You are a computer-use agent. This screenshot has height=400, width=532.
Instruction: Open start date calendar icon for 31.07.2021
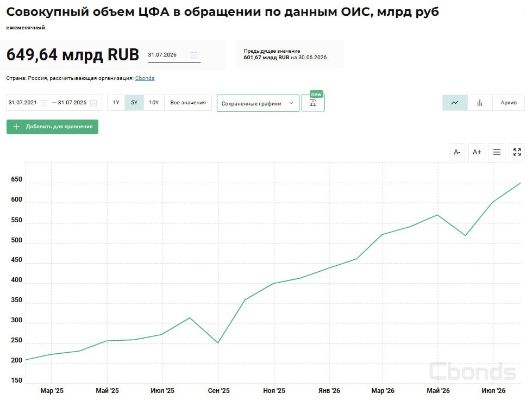[x=44, y=103]
